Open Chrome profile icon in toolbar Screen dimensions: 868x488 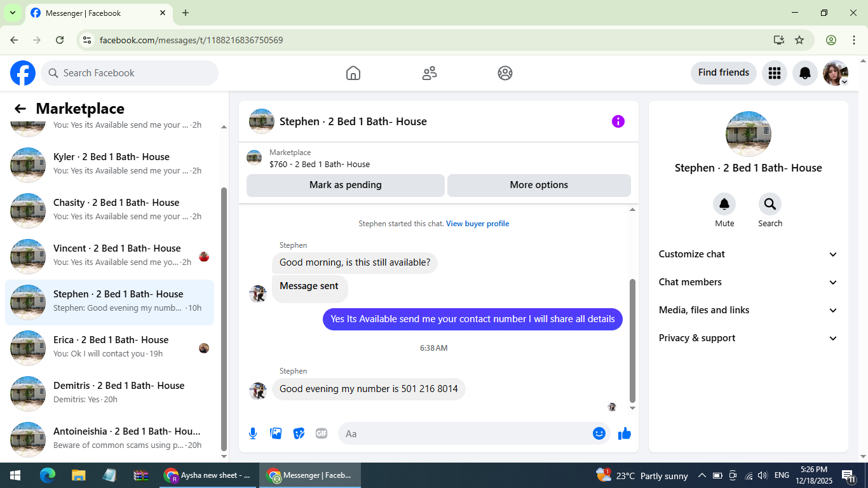pyautogui.click(x=831, y=40)
